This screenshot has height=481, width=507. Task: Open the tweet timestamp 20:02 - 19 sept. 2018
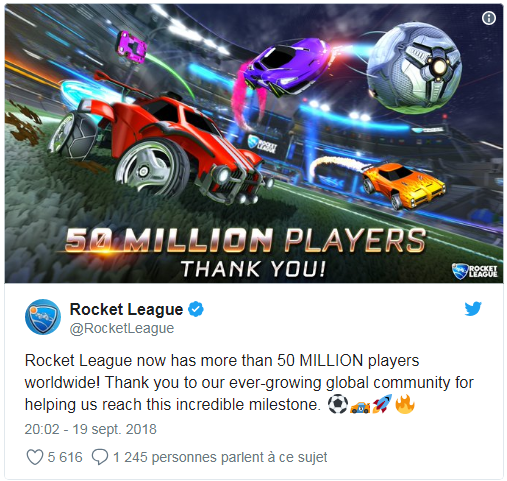pos(90,429)
